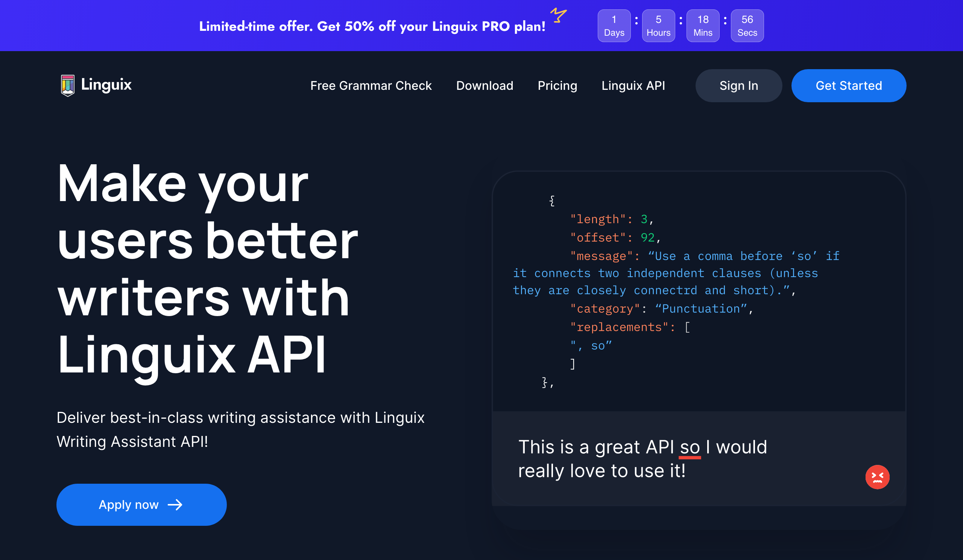The height and width of the screenshot is (560, 963).
Task: Click the "offset" key in JSON code
Action: [x=598, y=238]
